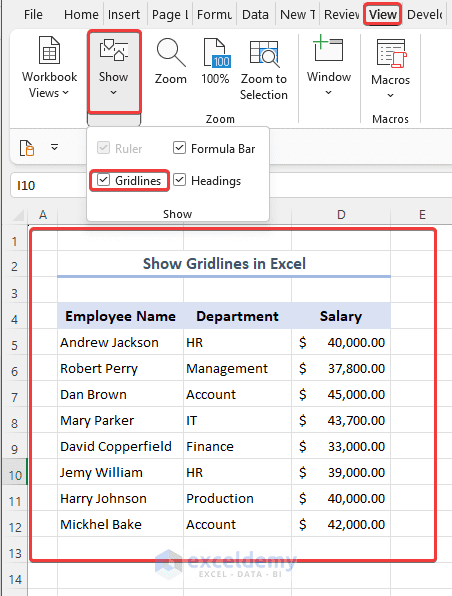This screenshot has width=452, height=596.
Task: Click the Workbook Views sheet icon
Action: pos(49,50)
